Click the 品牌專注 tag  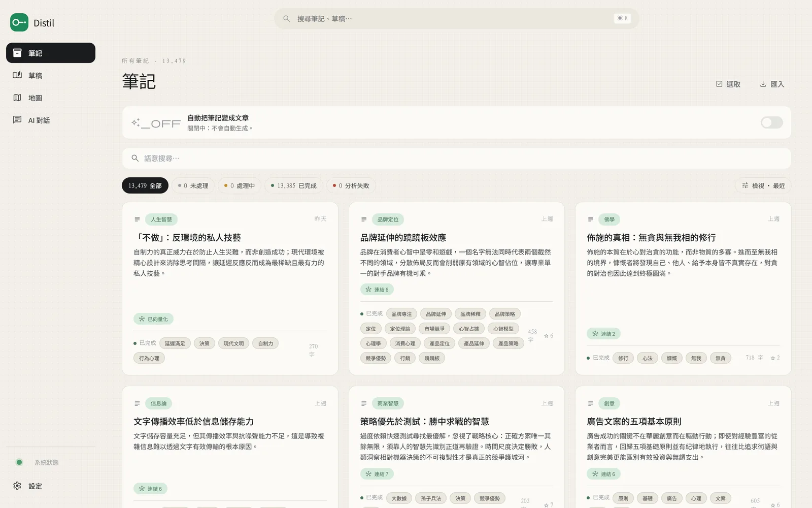coord(401,314)
